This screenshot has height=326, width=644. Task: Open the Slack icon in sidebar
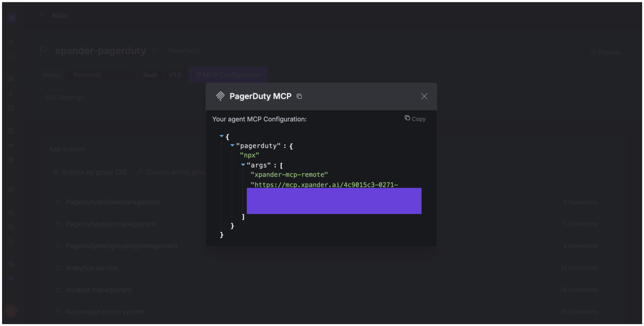click(x=11, y=265)
